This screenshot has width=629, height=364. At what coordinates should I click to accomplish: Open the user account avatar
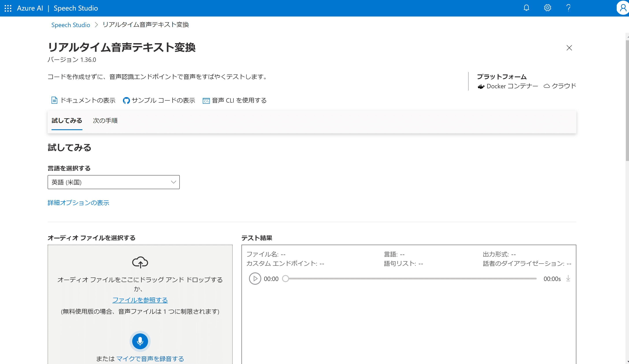[x=623, y=8]
